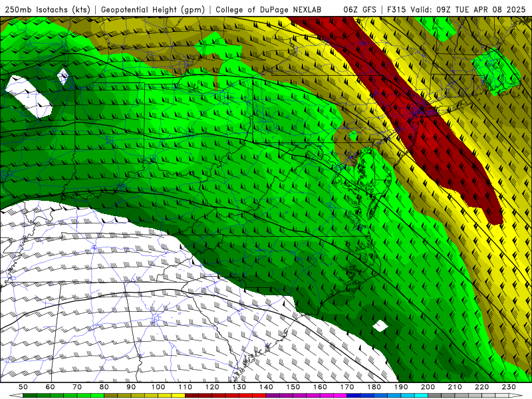Click the bright red swatch left of 140
The image size is (532, 399).
tap(259, 396)
